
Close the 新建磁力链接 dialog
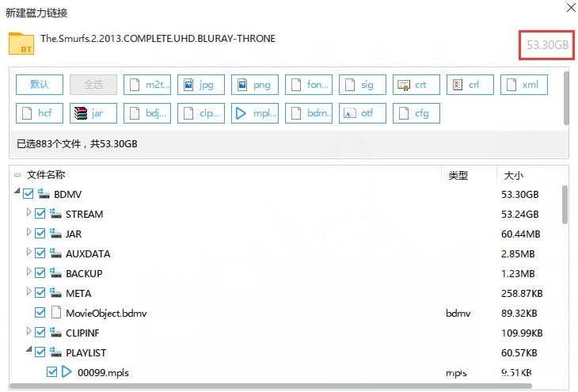point(571,8)
